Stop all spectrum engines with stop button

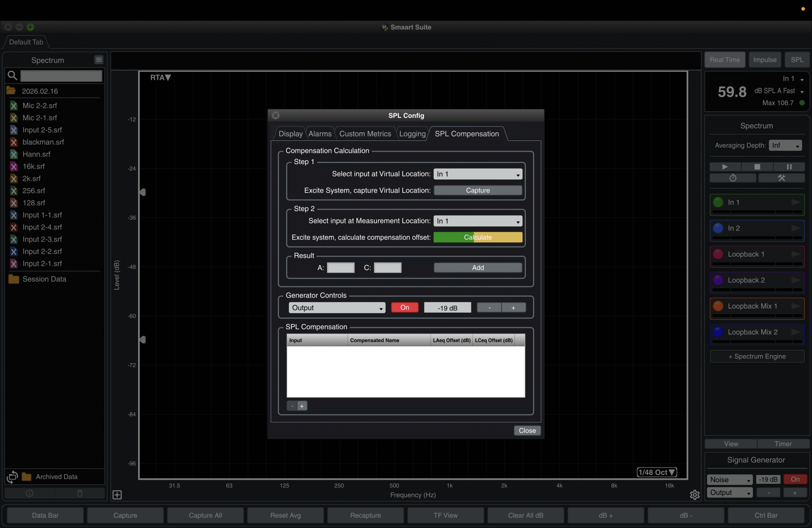[757, 167]
